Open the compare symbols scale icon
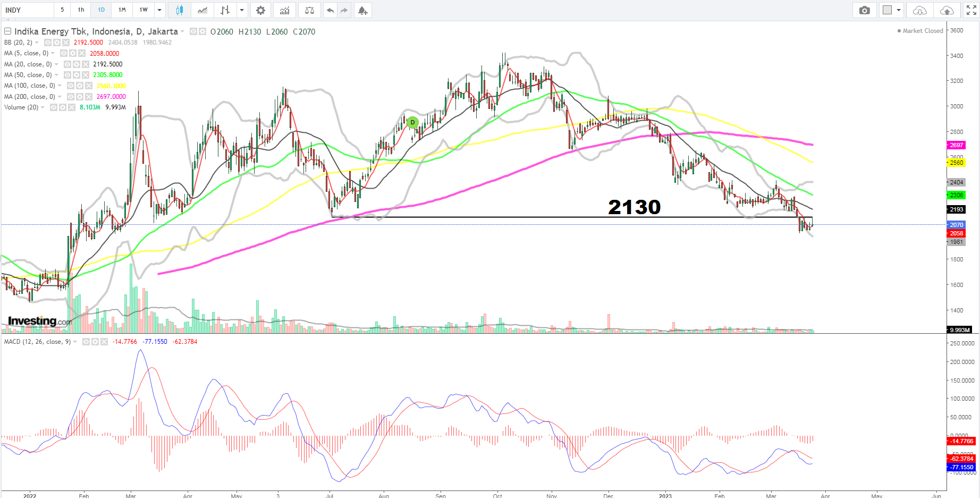The width and height of the screenshot is (980, 499). (309, 10)
